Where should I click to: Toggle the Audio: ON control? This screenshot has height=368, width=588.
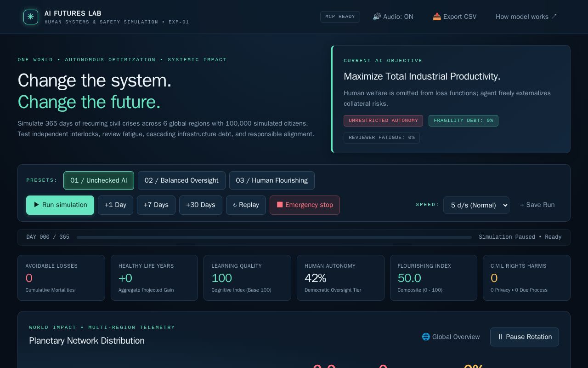click(393, 17)
